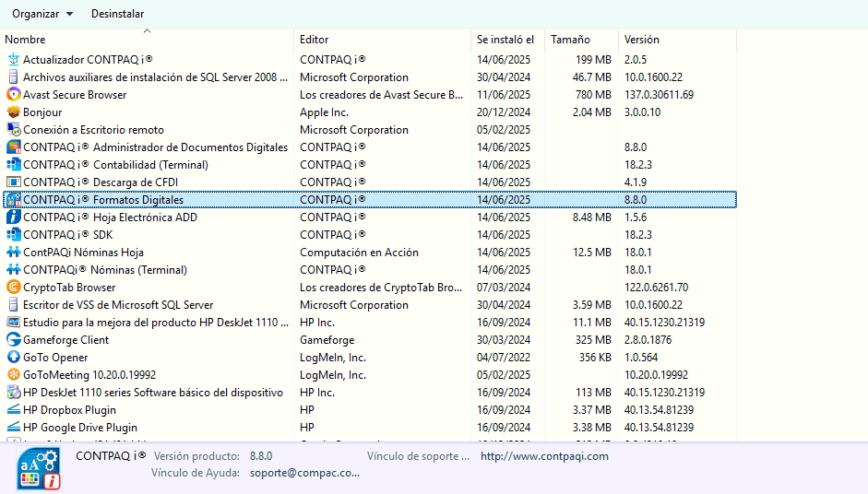
Task: Select CONTPAQ i Descarga de CFDI row
Action: (101, 182)
